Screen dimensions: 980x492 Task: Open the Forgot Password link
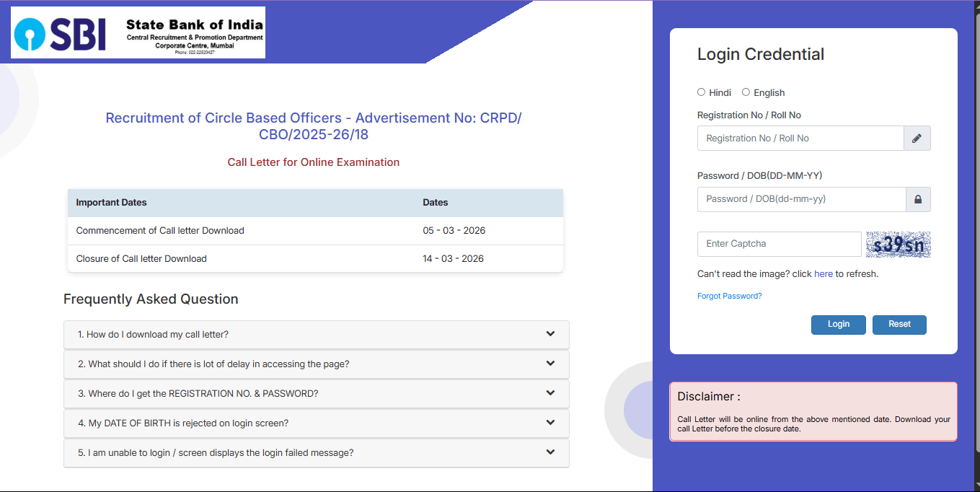729,295
